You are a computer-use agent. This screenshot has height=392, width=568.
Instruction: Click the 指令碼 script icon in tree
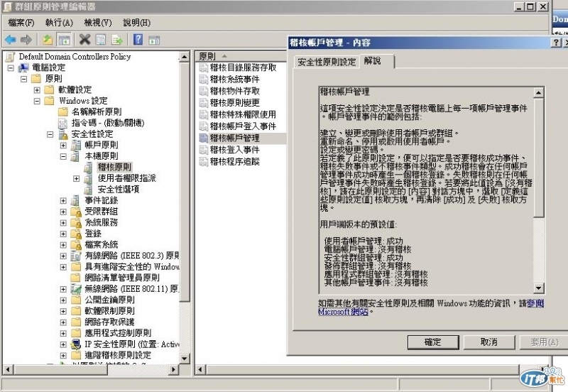[x=63, y=123]
